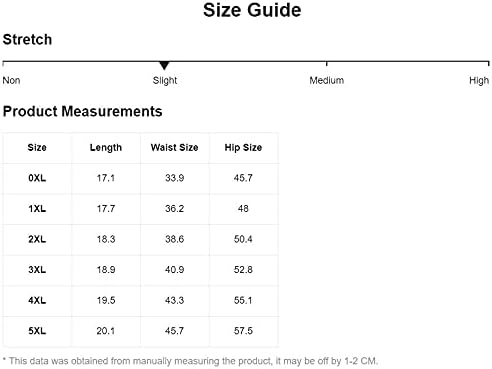Select the 3XL size row
This screenshot has height=369, width=492.
tap(141, 270)
